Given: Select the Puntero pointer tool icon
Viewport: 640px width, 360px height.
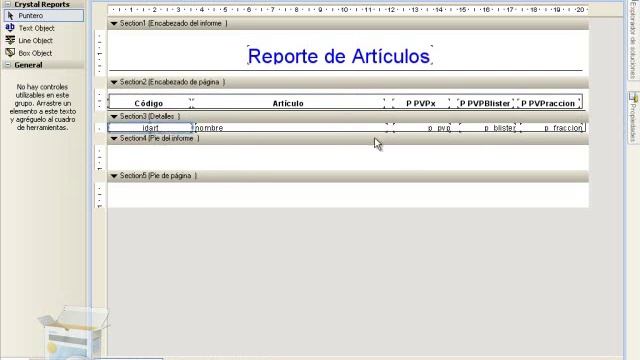Looking at the screenshot, I should click(10, 16).
